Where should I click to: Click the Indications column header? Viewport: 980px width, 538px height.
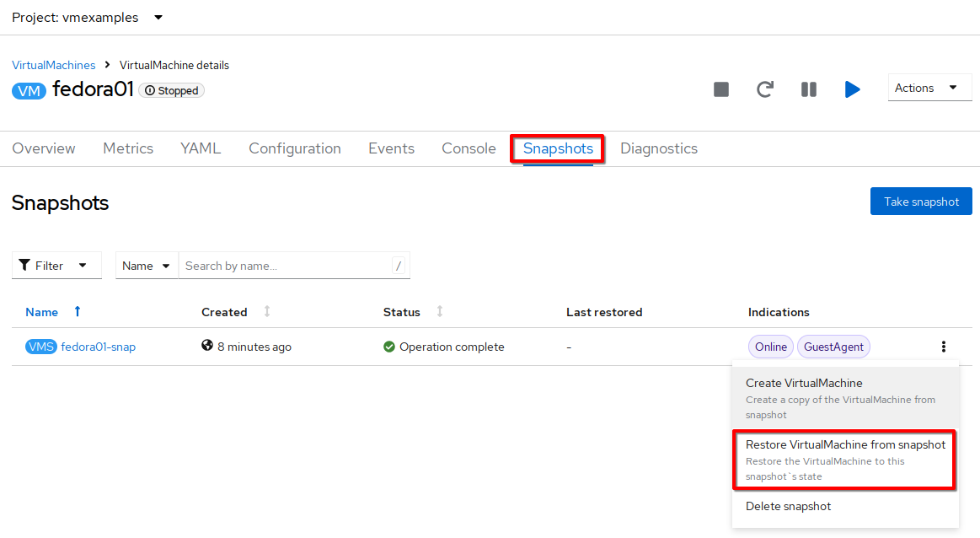coord(779,312)
